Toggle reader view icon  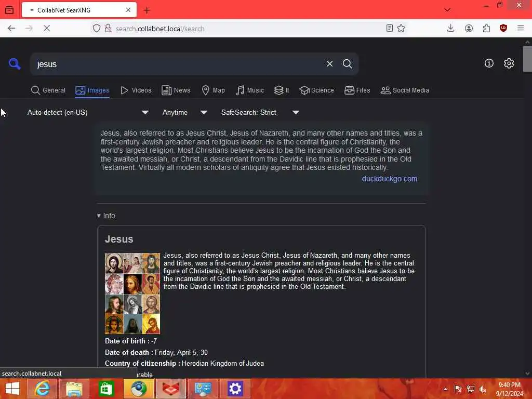[390, 29]
